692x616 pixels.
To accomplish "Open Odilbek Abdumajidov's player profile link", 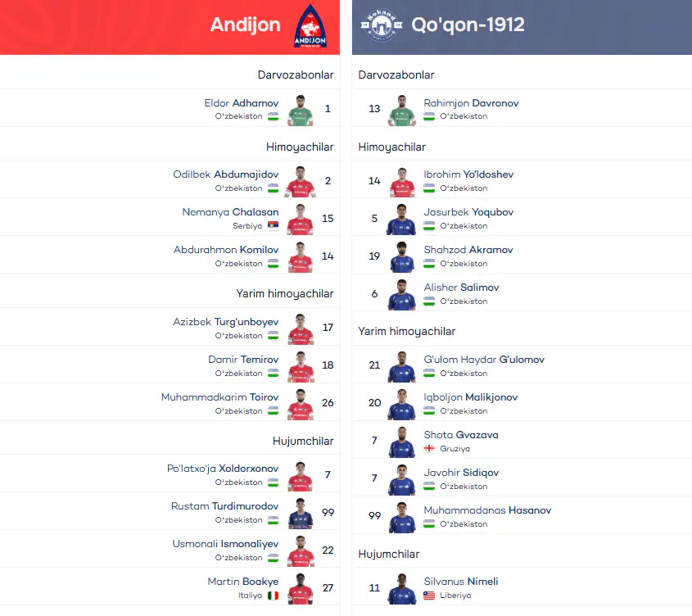I will pyautogui.click(x=225, y=174).
